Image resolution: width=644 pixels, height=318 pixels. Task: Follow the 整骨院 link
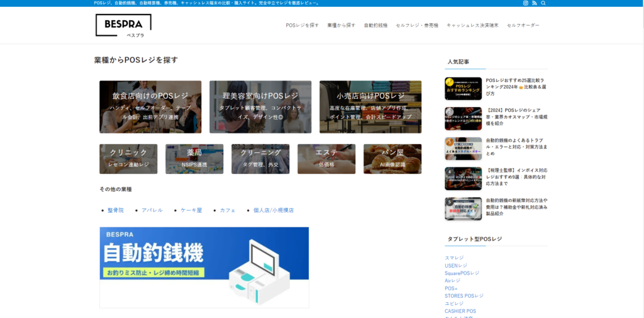click(116, 210)
